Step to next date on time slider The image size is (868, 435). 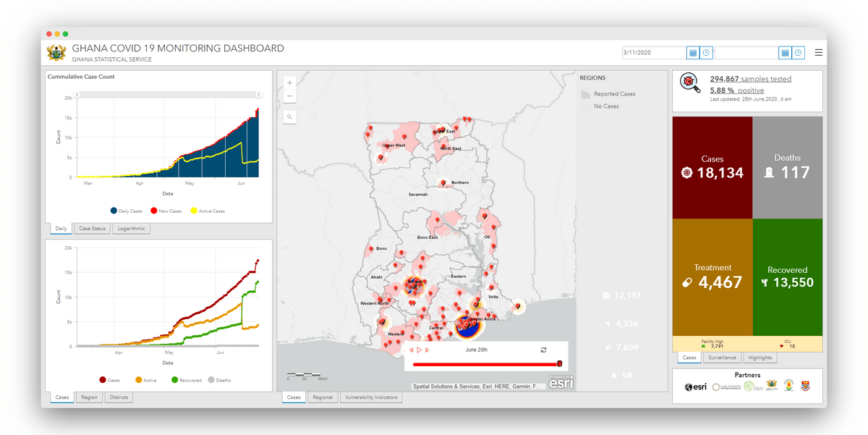pyautogui.click(x=427, y=350)
